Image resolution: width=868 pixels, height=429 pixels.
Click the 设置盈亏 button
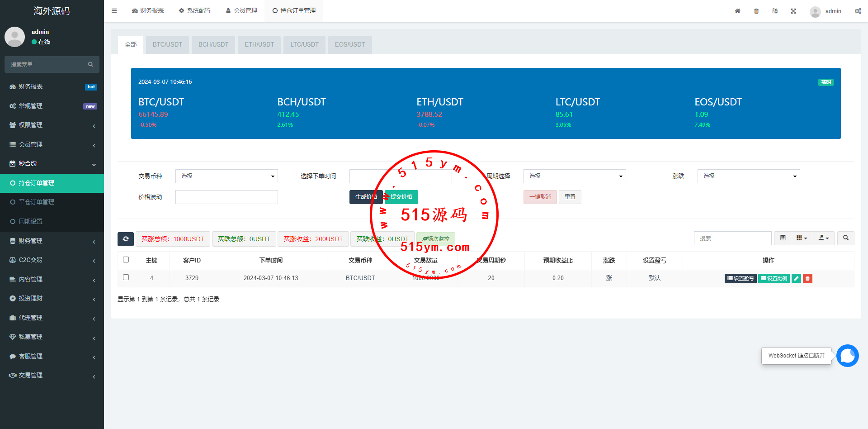click(x=740, y=278)
